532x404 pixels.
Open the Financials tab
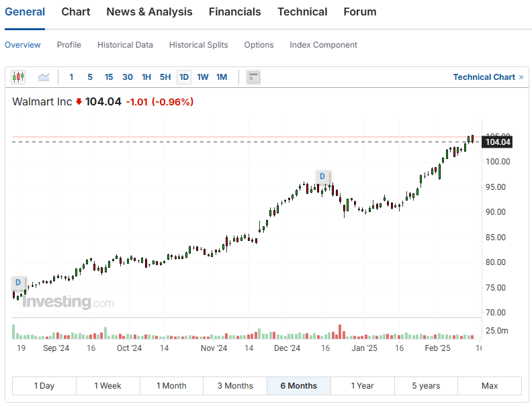click(x=235, y=12)
